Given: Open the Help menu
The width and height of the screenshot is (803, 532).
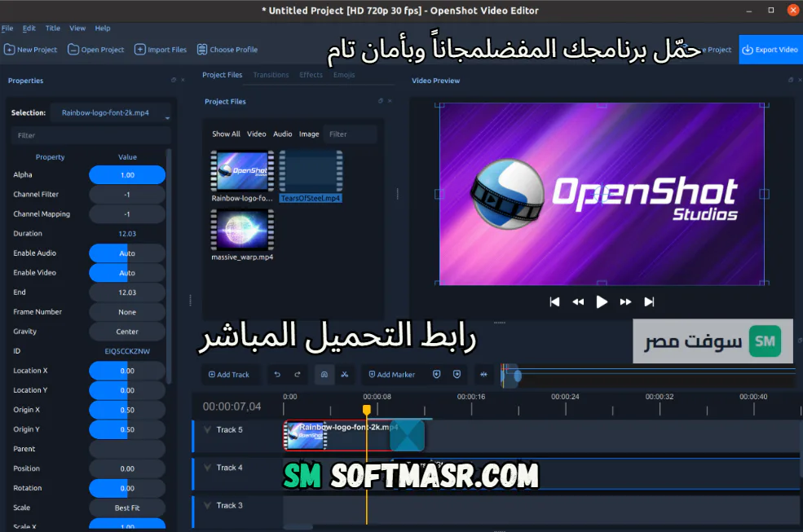Looking at the screenshot, I should click(x=103, y=29).
